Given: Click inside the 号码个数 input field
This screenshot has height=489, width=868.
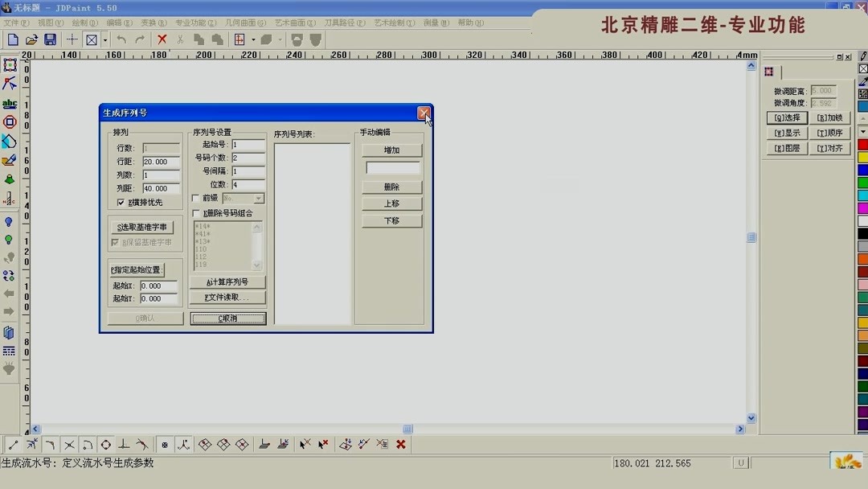Looking at the screenshot, I should point(249,158).
